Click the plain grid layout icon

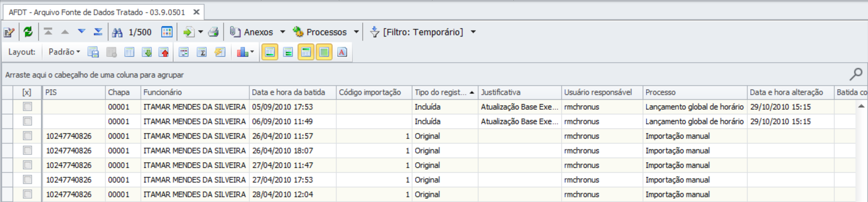pyautogui.click(x=129, y=52)
